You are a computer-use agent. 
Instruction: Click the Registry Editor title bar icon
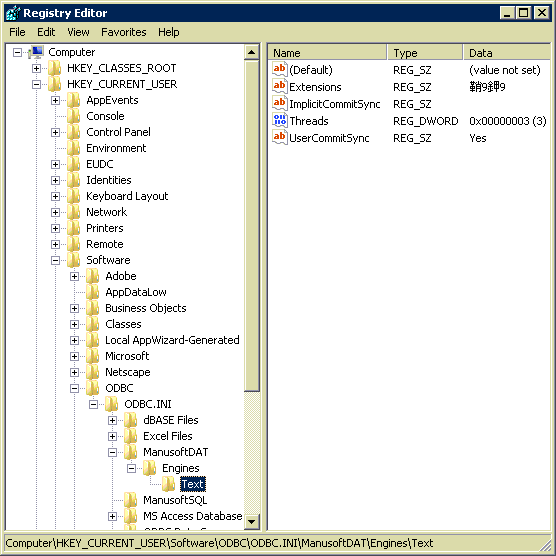click(13, 13)
